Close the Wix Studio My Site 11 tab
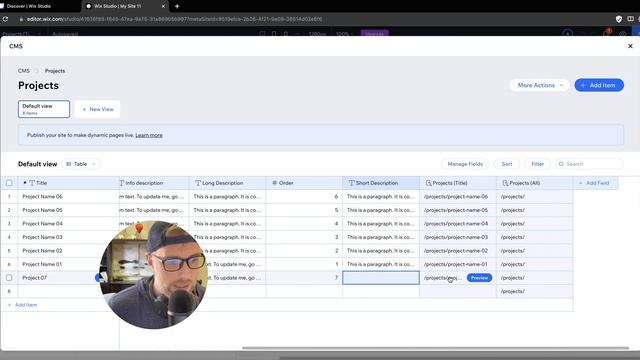This screenshot has height=360, width=640. coord(163,6)
